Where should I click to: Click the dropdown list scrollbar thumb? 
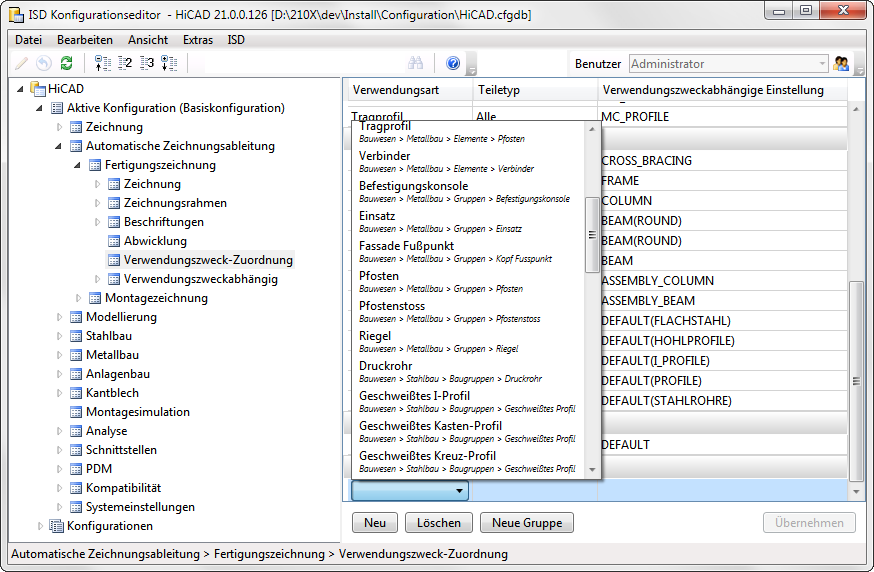592,235
